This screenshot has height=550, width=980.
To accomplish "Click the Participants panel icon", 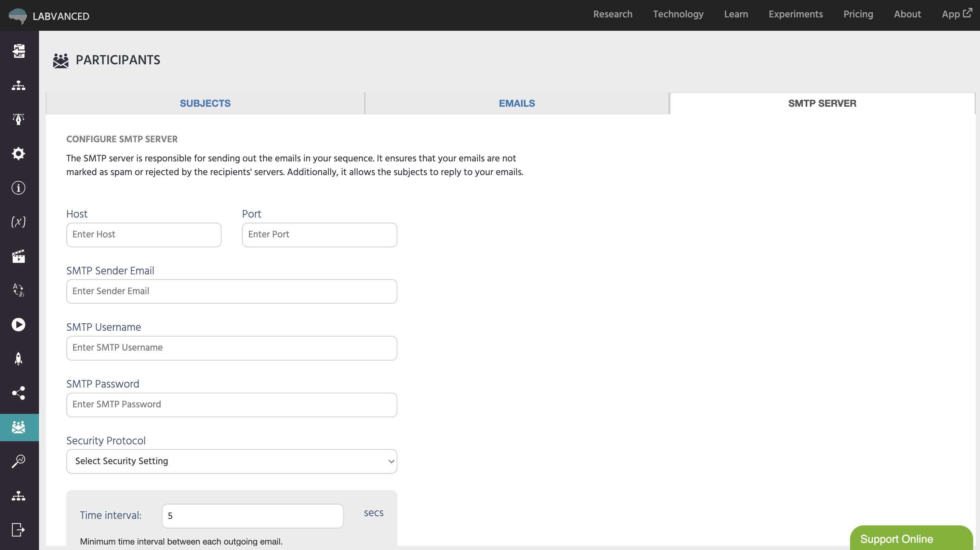I will click(18, 427).
